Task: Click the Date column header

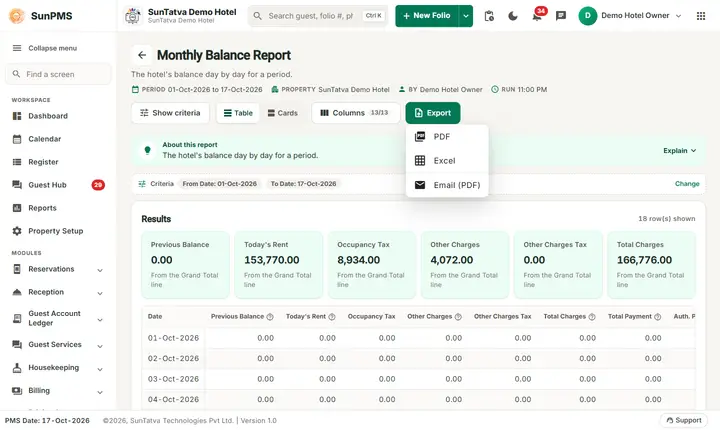Action: [155, 317]
